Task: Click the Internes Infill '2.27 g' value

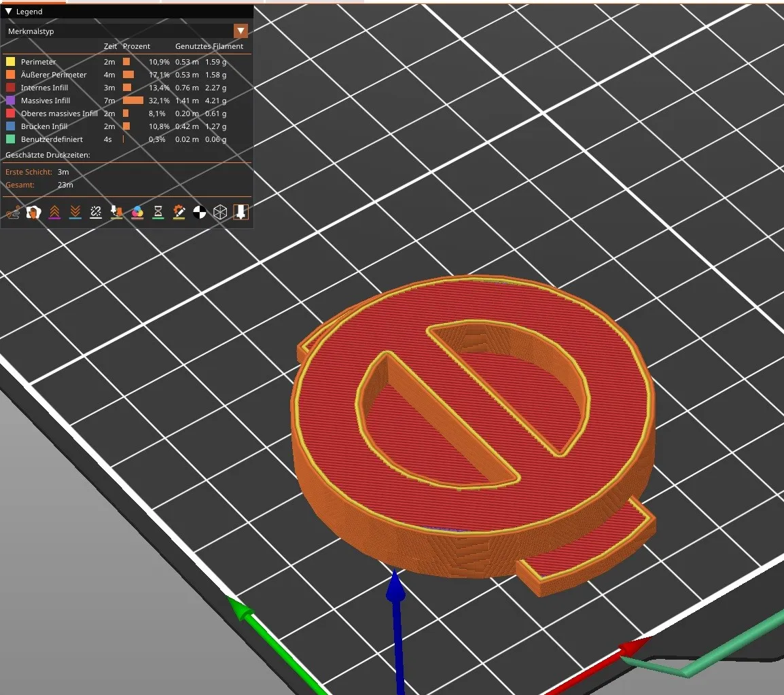Action: pos(215,88)
